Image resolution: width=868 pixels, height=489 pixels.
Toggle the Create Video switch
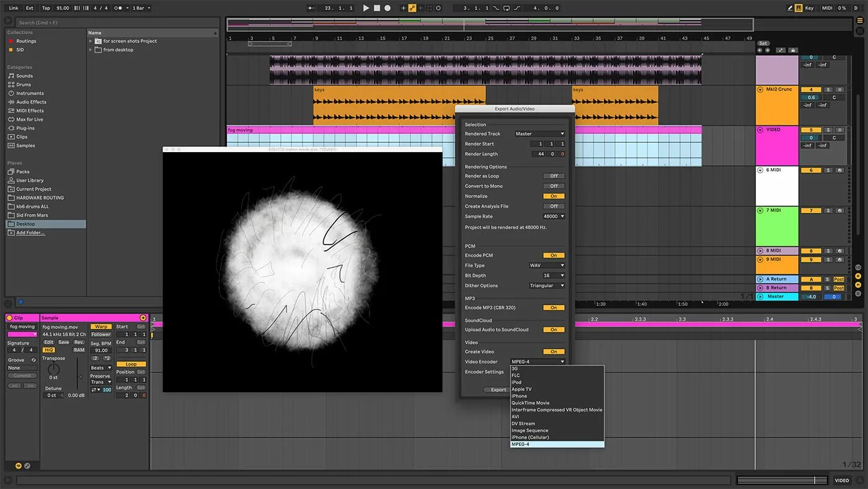(x=554, y=352)
